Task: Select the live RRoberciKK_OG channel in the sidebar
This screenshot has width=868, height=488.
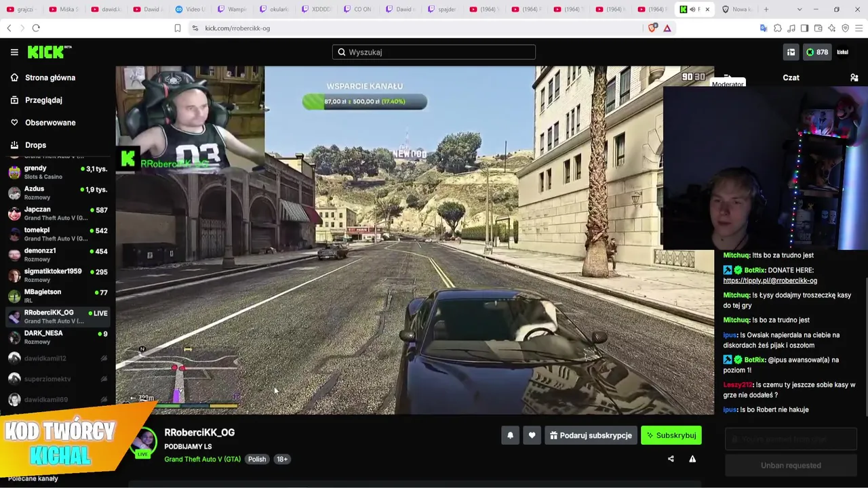Action: click(x=58, y=317)
